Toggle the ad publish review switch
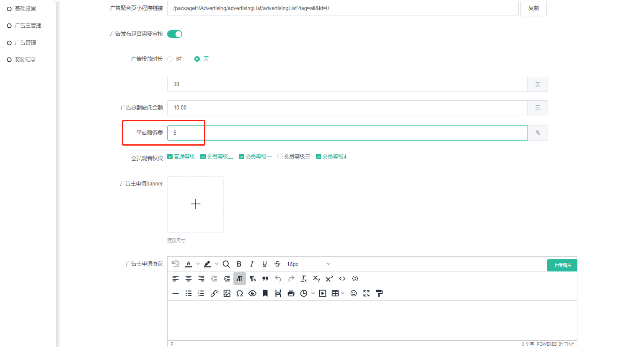This screenshot has width=644, height=347. [x=175, y=34]
